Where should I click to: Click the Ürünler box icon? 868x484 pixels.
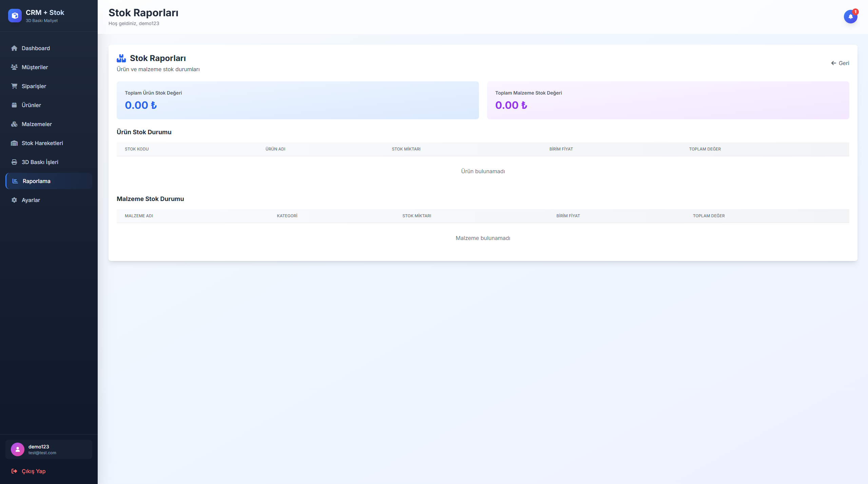[14, 105]
